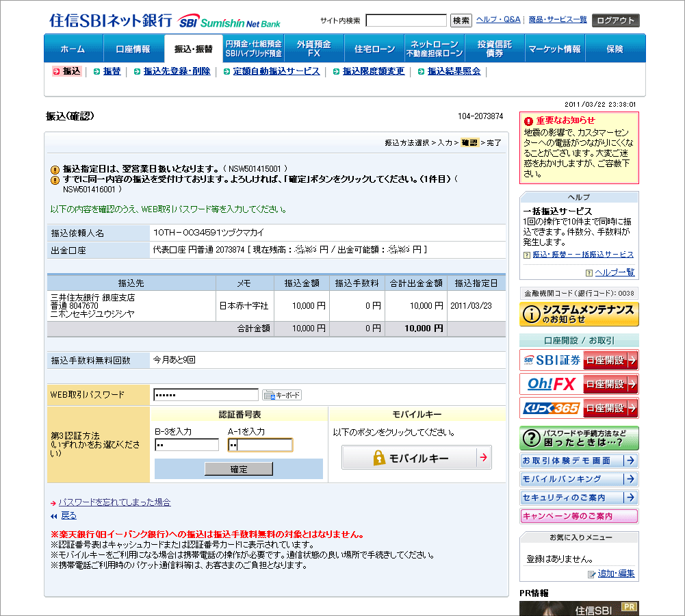This screenshot has height=616, width=685.
Task: Click the 今月あと9回 free transfer count
Action: tap(175, 360)
